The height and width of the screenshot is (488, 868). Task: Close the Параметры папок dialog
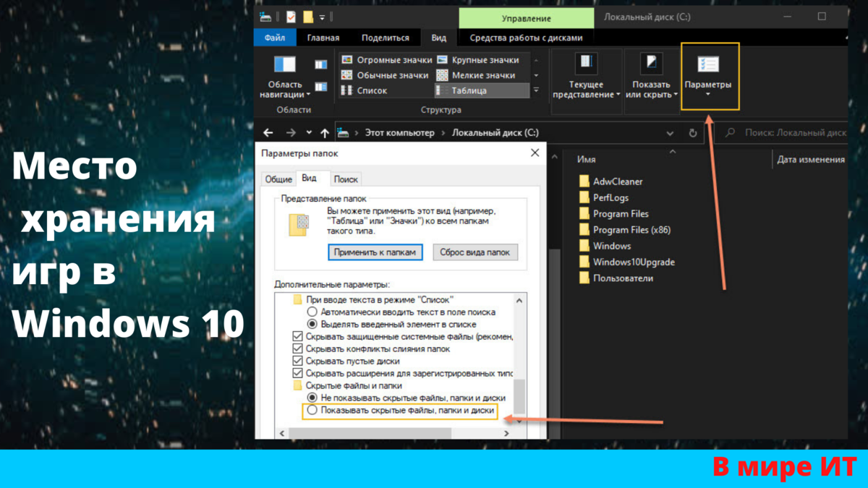[535, 153]
